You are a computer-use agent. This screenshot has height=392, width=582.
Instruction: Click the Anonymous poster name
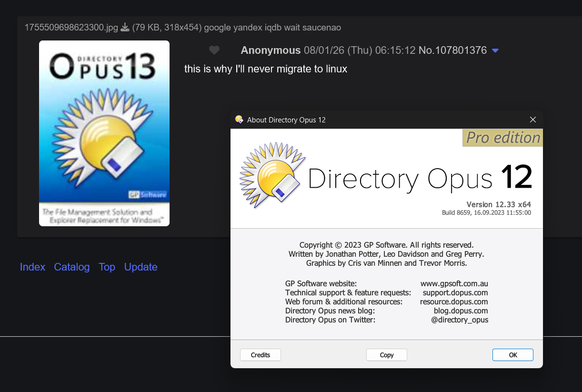coord(271,50)
